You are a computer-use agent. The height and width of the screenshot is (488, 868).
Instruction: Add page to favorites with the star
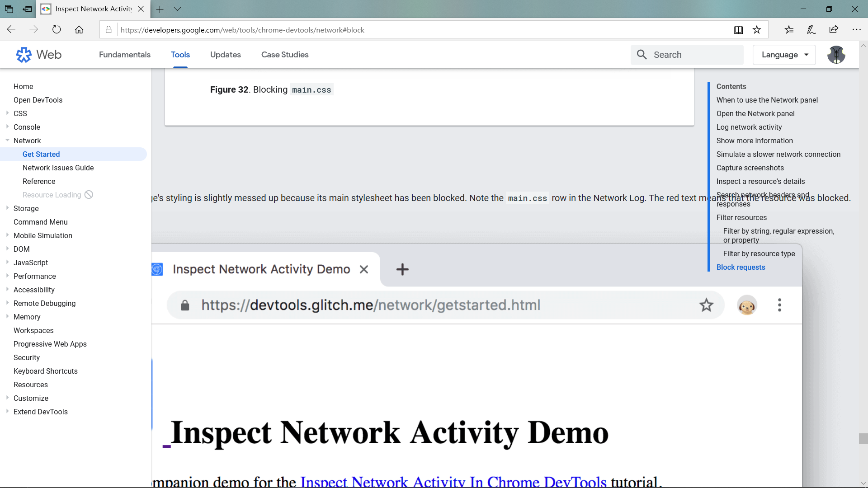[x=757, y=30]
